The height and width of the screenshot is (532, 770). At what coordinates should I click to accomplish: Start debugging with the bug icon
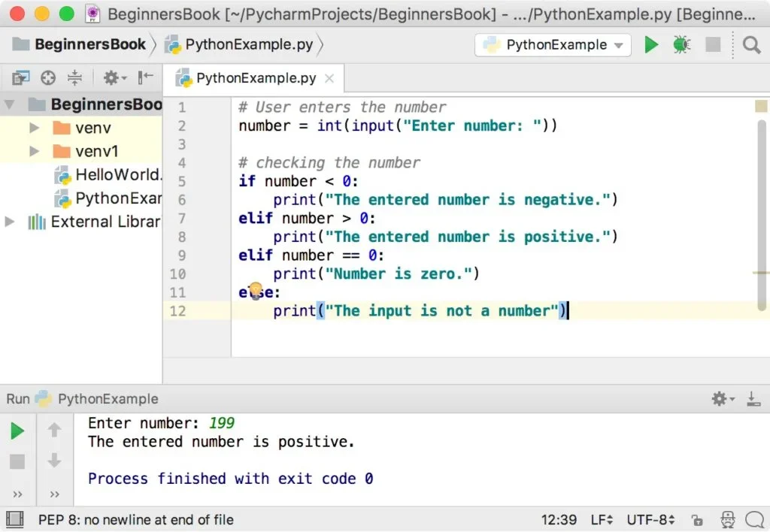click(x=681, y=44)
